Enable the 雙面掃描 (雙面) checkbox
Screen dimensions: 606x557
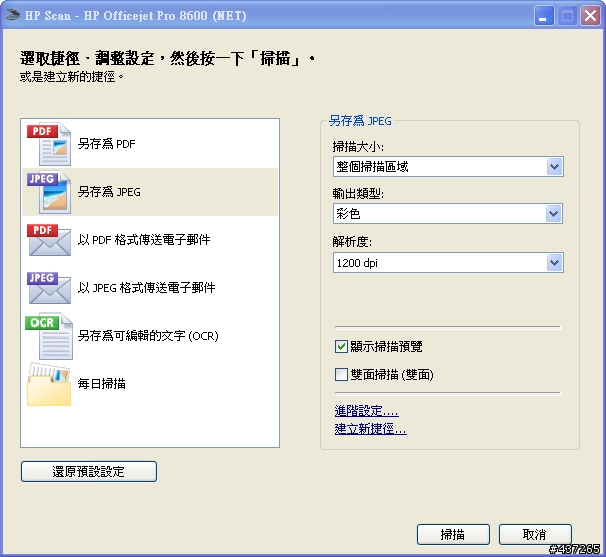tap(341, 374)
